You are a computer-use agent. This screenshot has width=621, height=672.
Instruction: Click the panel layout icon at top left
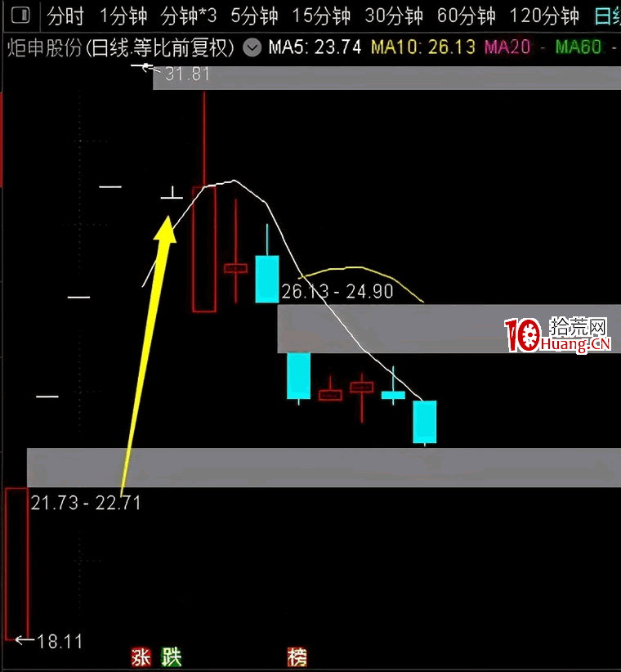(x=20, y=16)
